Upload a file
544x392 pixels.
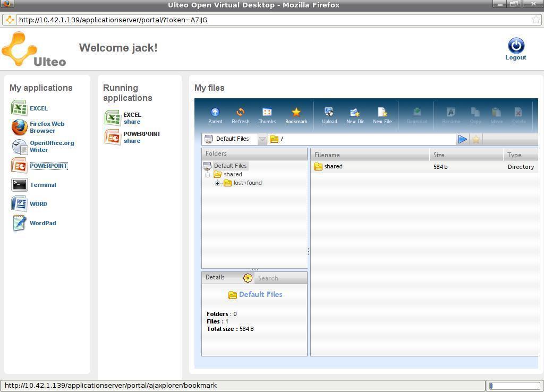(329, 115)
